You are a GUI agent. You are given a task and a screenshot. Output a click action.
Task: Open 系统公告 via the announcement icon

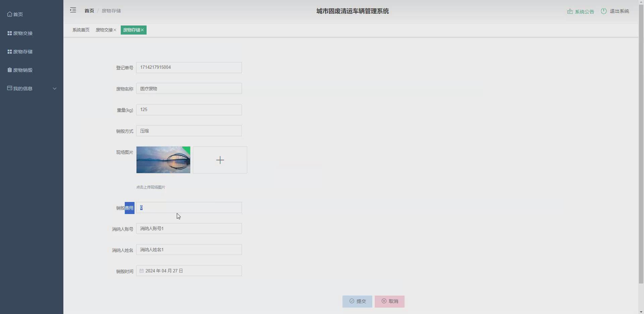point(570,11)
